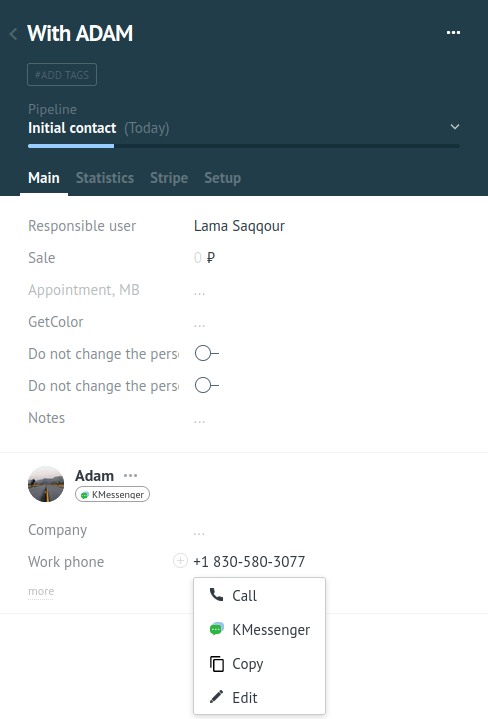Open the Setup tab
Viewport: 488px width, 719px height.
click(x=222, y=178)
